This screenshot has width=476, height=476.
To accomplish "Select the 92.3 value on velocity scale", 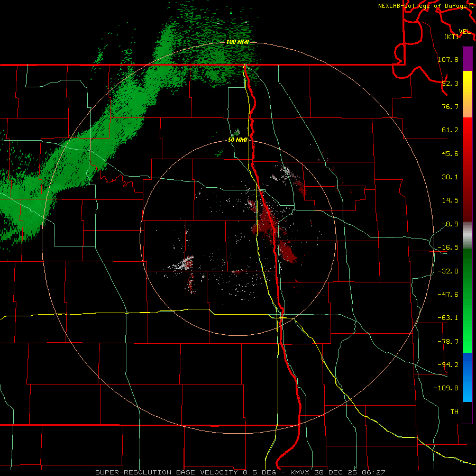I will (x=450, y=83).
